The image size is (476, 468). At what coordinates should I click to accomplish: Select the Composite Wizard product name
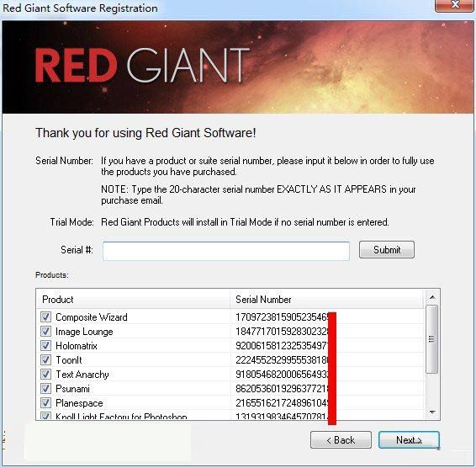(x=92, y=317)
